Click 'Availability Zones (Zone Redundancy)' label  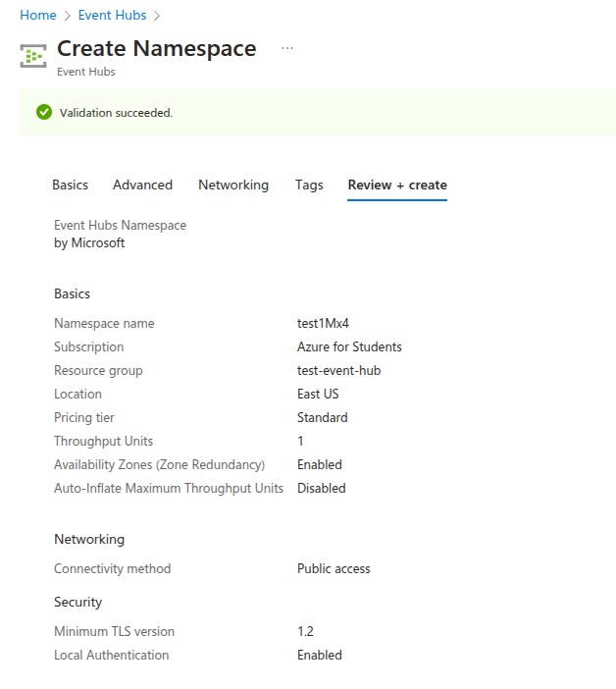point(159,465)
